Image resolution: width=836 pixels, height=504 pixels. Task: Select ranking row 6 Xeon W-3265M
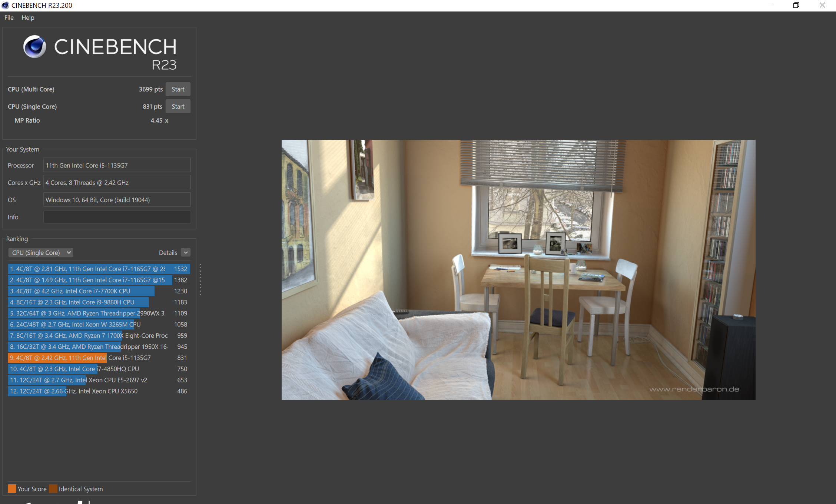click(99, 325)
